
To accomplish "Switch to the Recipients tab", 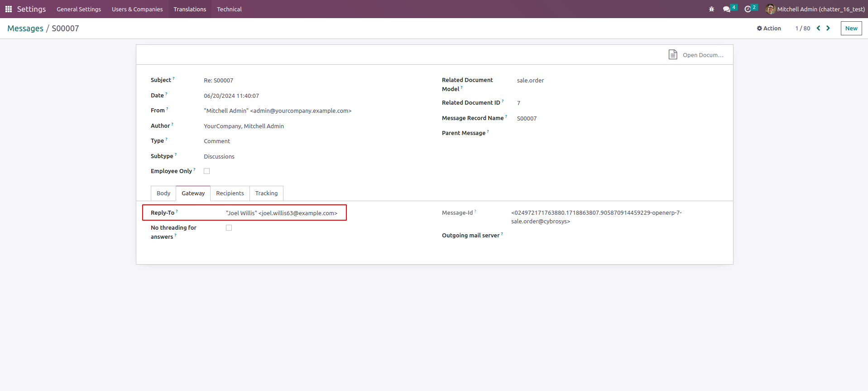I will (x=230, y=193).
